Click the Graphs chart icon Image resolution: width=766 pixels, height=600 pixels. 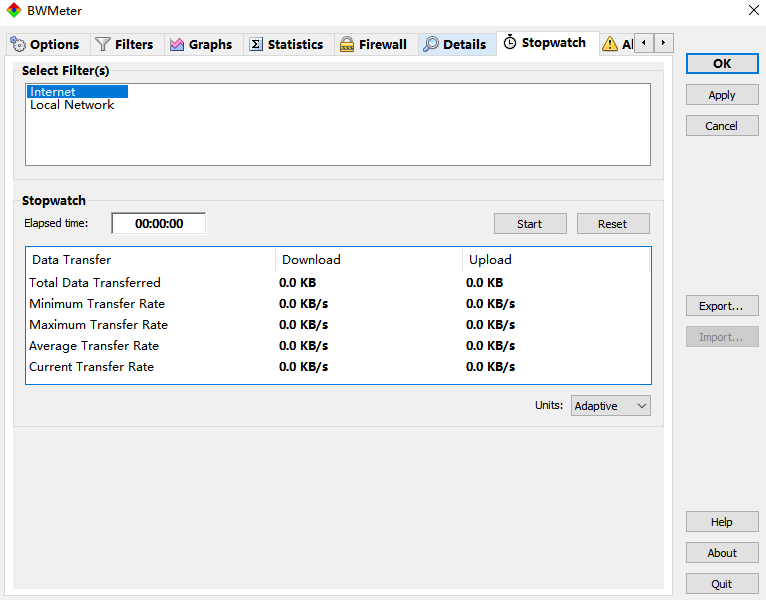[177, 44]
